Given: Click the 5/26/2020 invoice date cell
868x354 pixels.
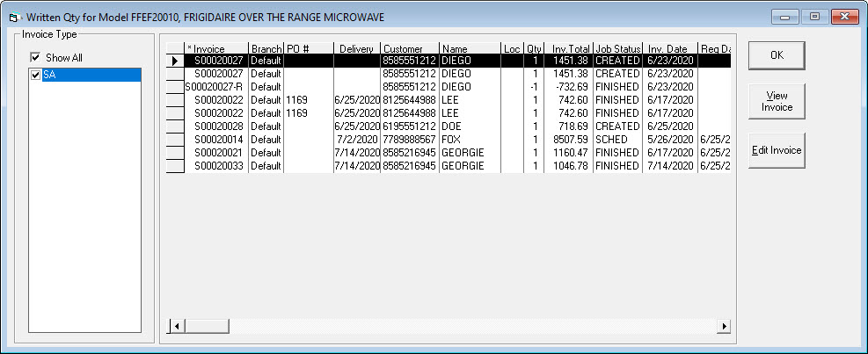Looking at the screenshot, I should coord(670,140).
